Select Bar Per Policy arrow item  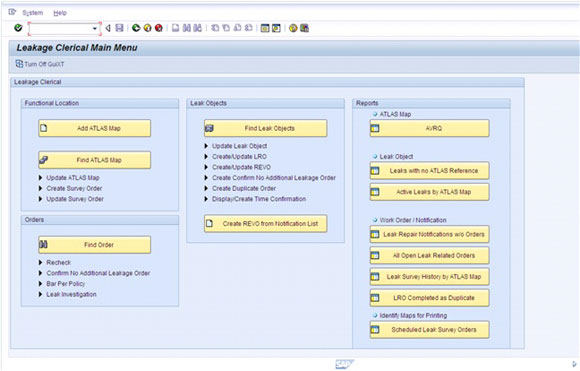pos(62,284)
